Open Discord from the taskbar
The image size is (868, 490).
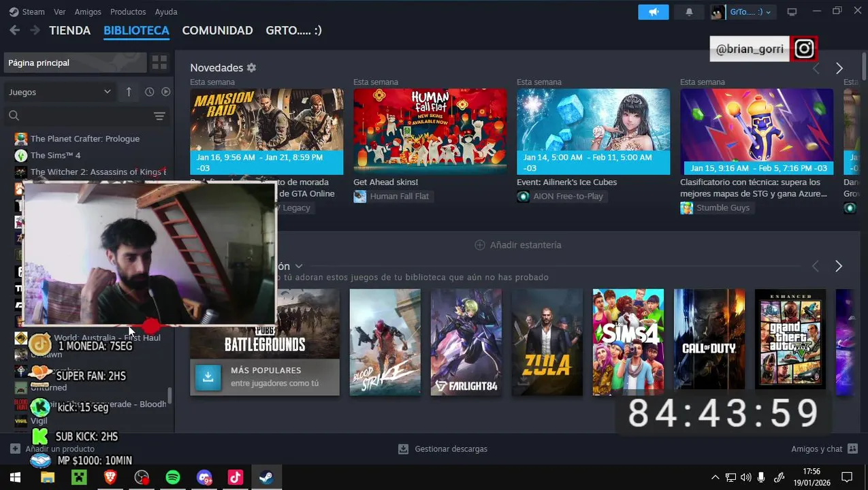204,478
